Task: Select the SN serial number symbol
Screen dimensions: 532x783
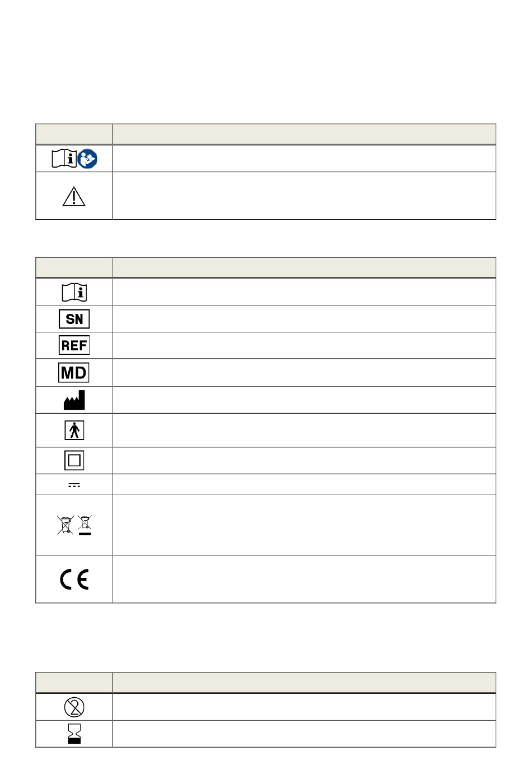Action: tap(74, 319)
